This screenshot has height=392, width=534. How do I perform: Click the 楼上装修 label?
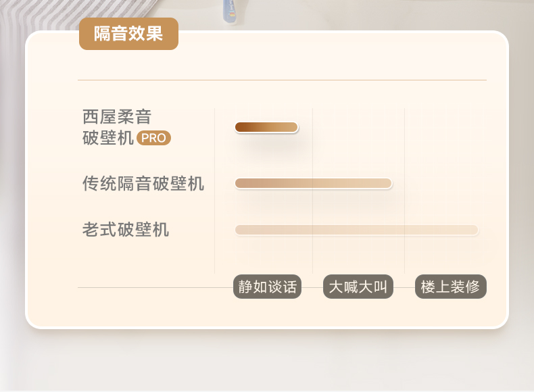pyautogui.click(x=451, y=287)
